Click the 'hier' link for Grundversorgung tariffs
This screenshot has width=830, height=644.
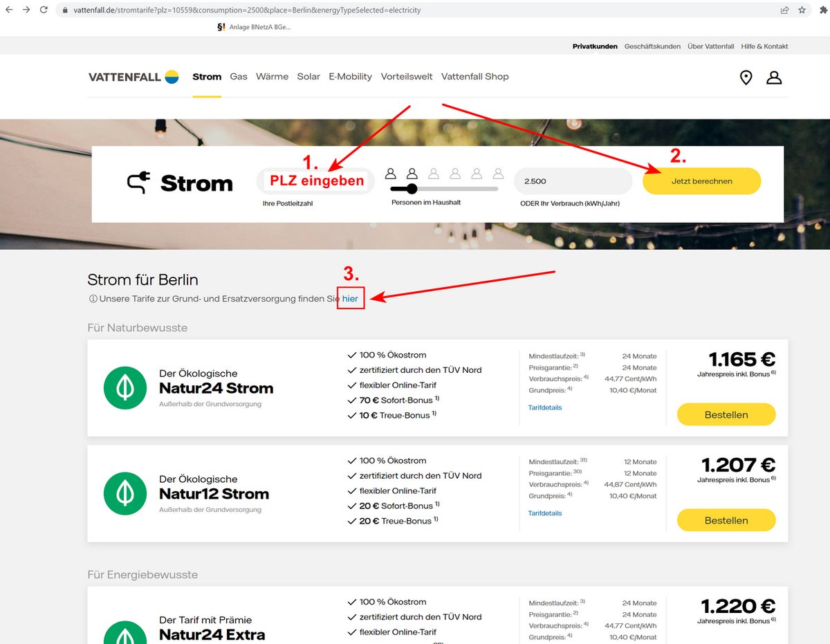[350, 299]
